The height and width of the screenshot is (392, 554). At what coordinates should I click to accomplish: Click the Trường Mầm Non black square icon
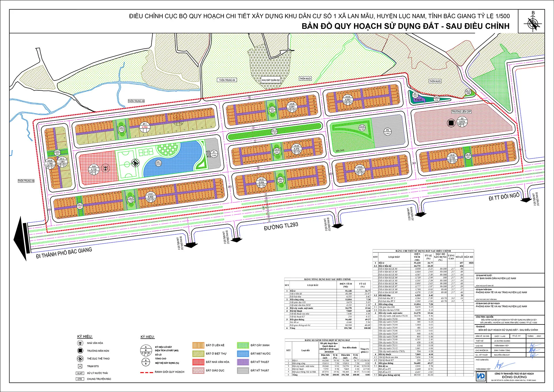point(80,351)
